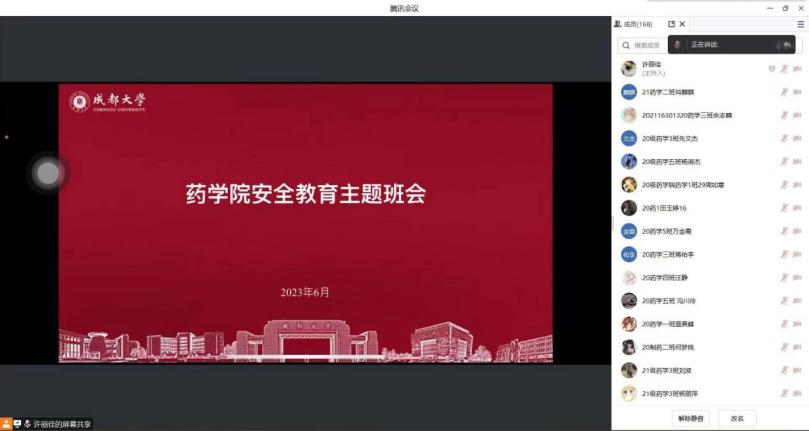Click the 解除静音 unmute button
809x431 pixels.
tap(690, 418)
